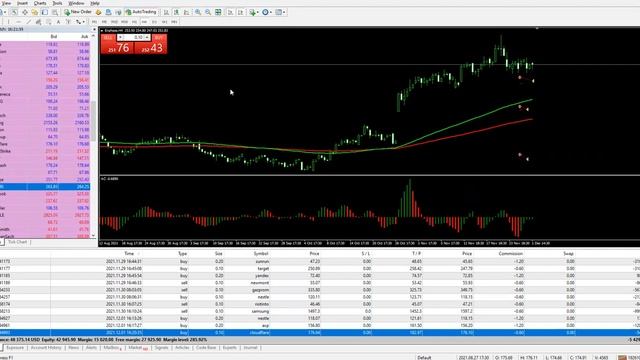The width and height of the screenshot is (640, 360).
Task: Select the arrows drawing tool
Action: [x=78, y=22]
